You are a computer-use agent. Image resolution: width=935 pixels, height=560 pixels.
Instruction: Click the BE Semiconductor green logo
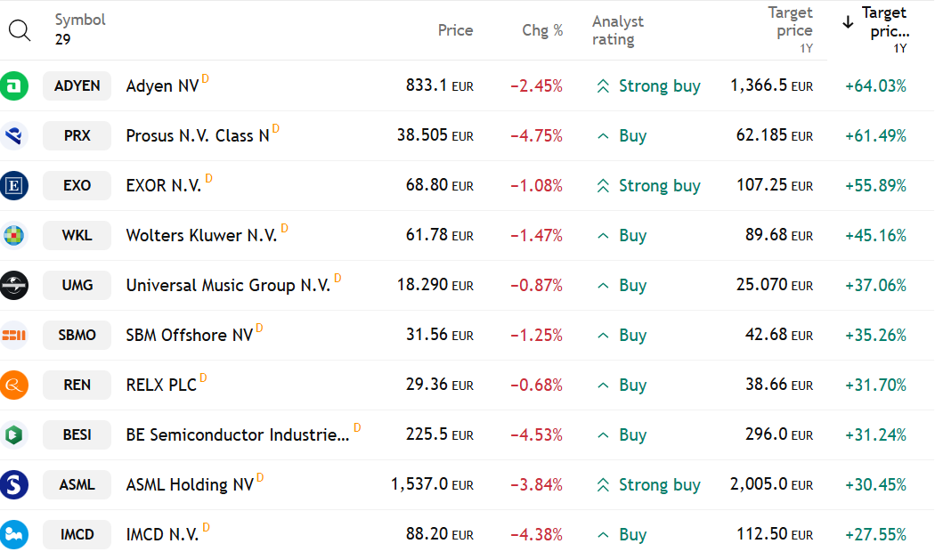click(13, 434)
